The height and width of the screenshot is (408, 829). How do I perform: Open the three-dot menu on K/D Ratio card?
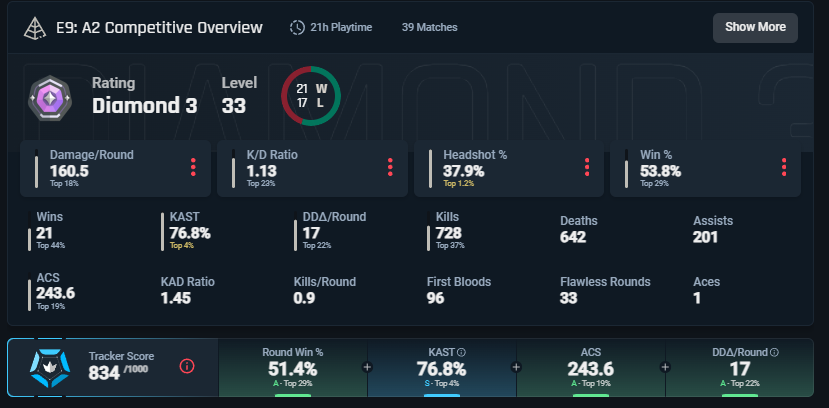pyautogui.click(x=390, y=167)
